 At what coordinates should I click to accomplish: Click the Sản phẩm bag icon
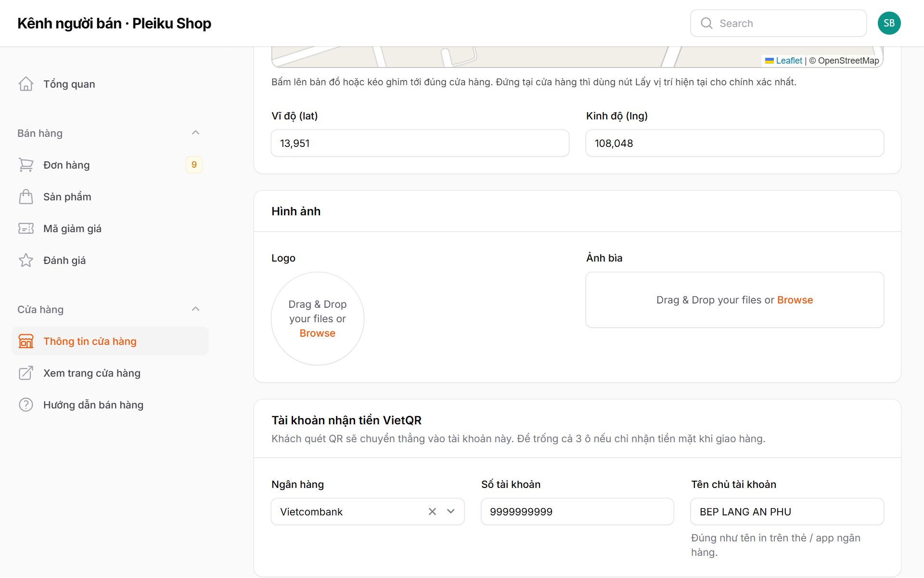point(26,197)
